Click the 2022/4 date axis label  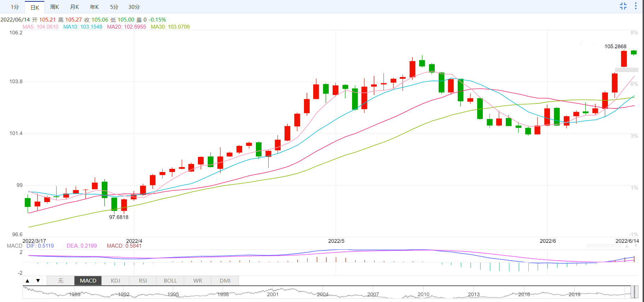click(x=134, y=241)
